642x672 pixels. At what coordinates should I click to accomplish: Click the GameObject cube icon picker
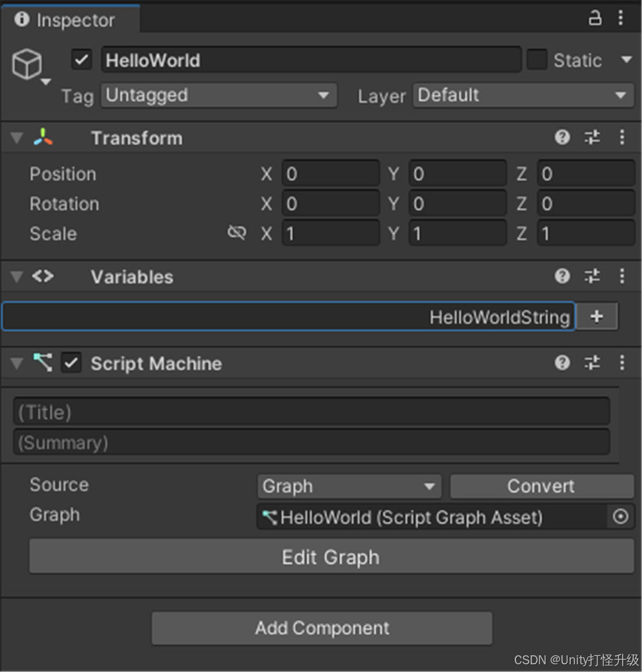coord(30,66)
